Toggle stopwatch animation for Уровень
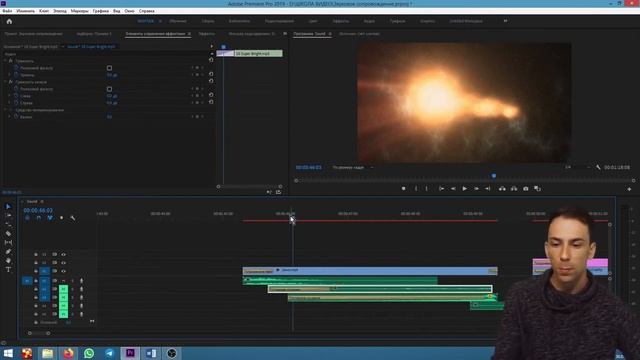Image resolution: width=640 pixels, height=360 pixels. (x=16, y=75)
